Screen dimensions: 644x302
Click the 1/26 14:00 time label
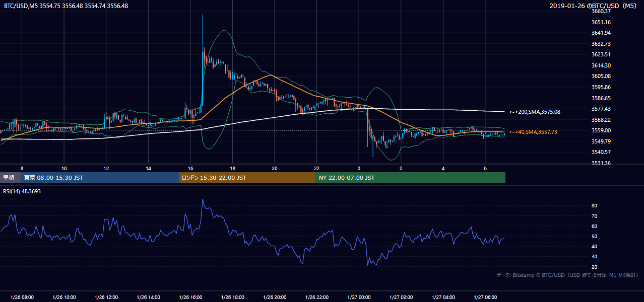click(x=148, y=297)
